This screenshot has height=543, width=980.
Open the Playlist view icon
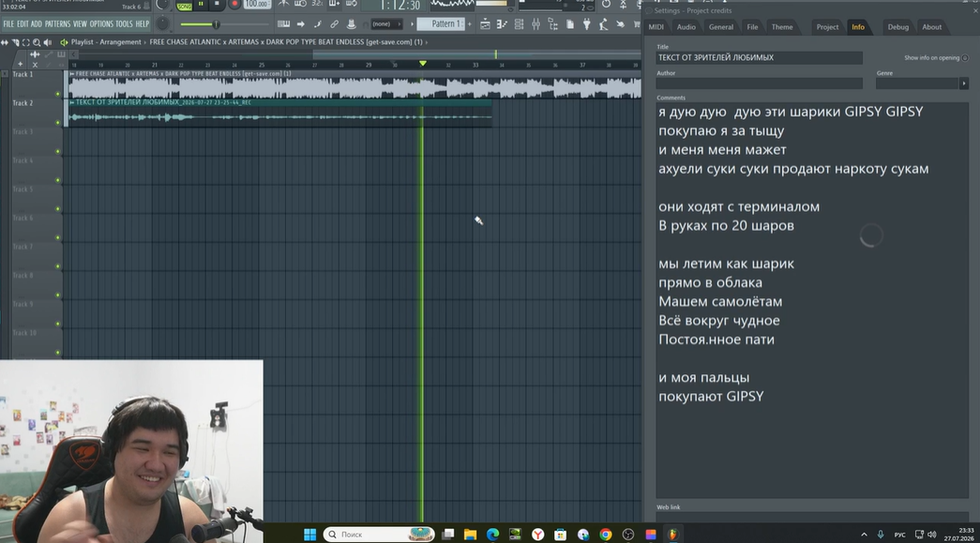coord(485,24)
